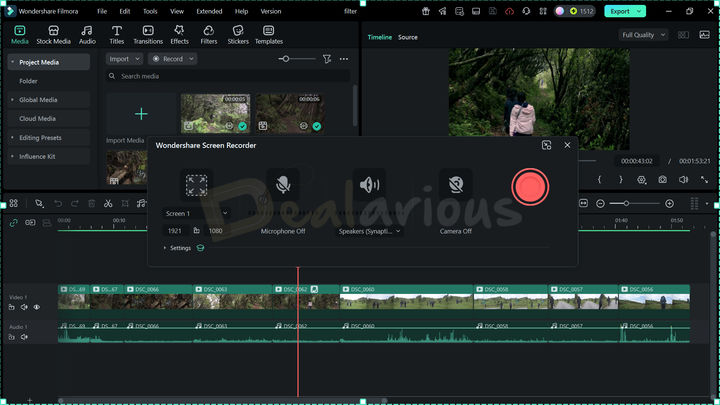The height and width of the screenshot is (405, 720).
Task: Open Folder under Project Media
Action: (28, 81)
